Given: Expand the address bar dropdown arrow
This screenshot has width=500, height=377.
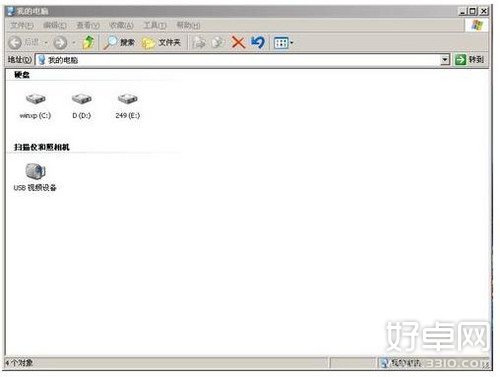Looking at the screenshot, I should pyautogui.click(x=445, y=60).
